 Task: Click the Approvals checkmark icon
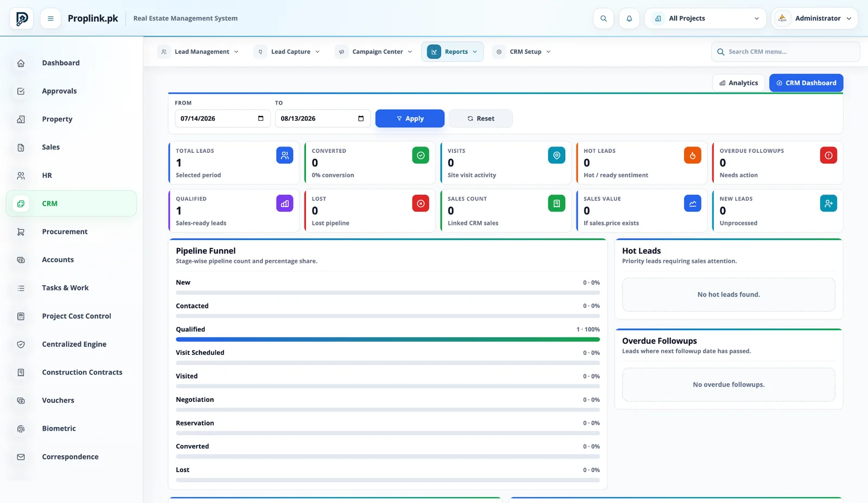pyautogui.click(x=21, y=92)
